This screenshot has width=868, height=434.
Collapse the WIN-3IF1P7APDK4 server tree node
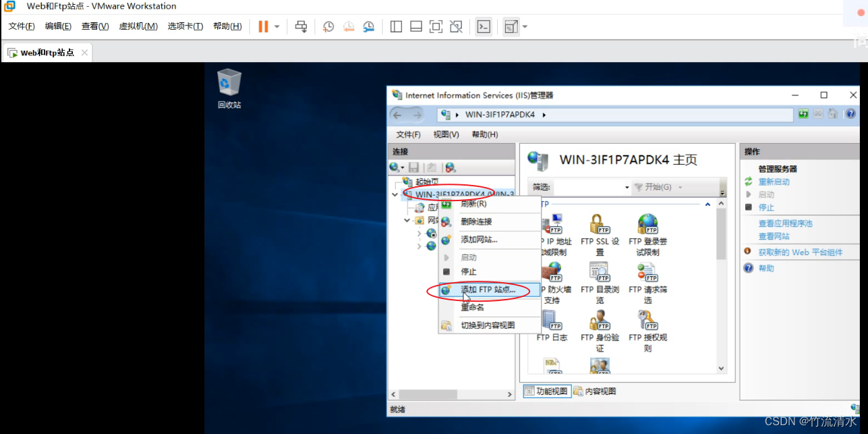point(395,194)
